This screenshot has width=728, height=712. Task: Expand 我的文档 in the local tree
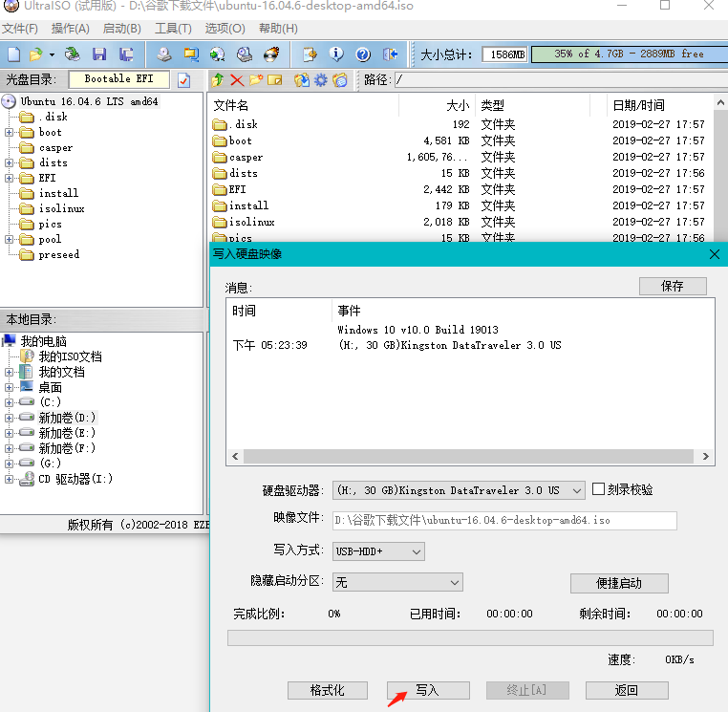[x=9, y=373]
